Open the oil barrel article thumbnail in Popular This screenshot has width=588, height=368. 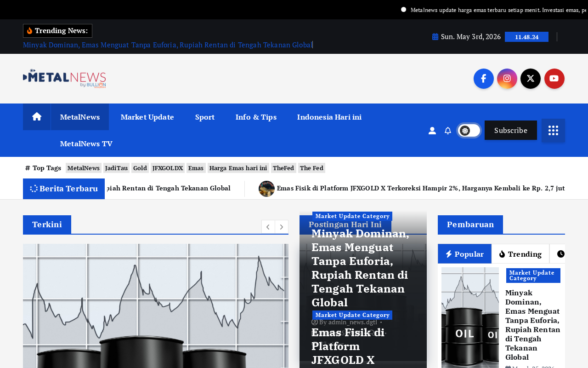(x=470, y=317)
